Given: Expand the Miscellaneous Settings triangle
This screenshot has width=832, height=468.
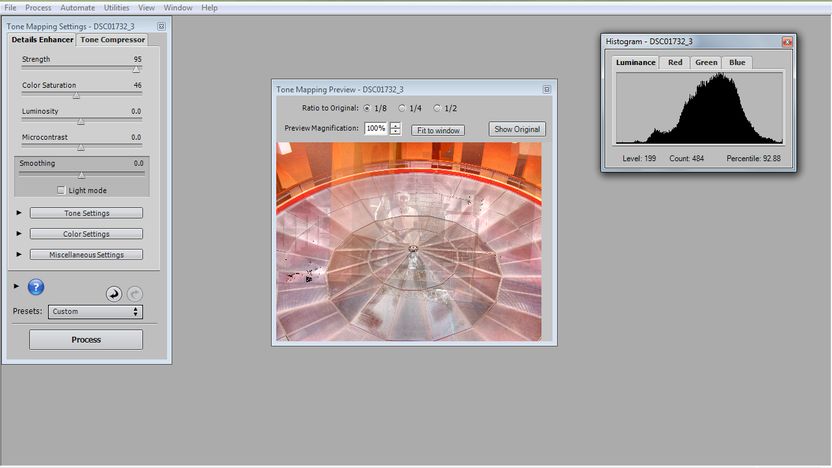Looking at the screenshot, I should point(19,254).
